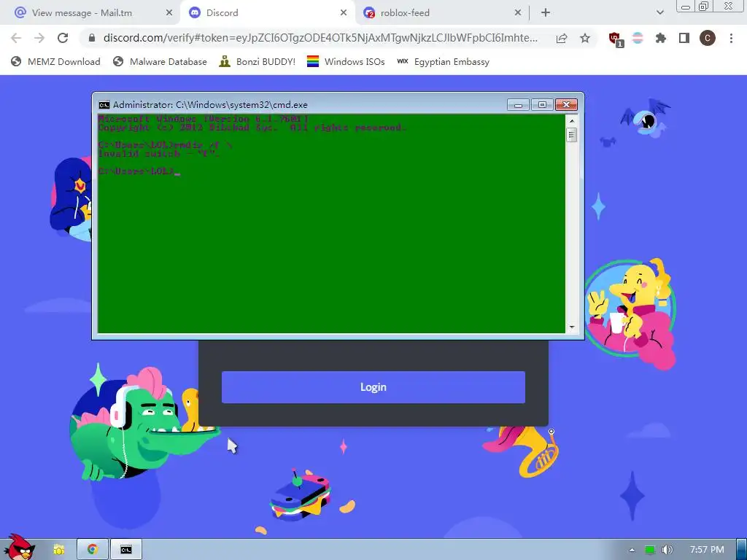Toggle the browser side panel
This screenshot has width=747, height=560.
(684, 38)
